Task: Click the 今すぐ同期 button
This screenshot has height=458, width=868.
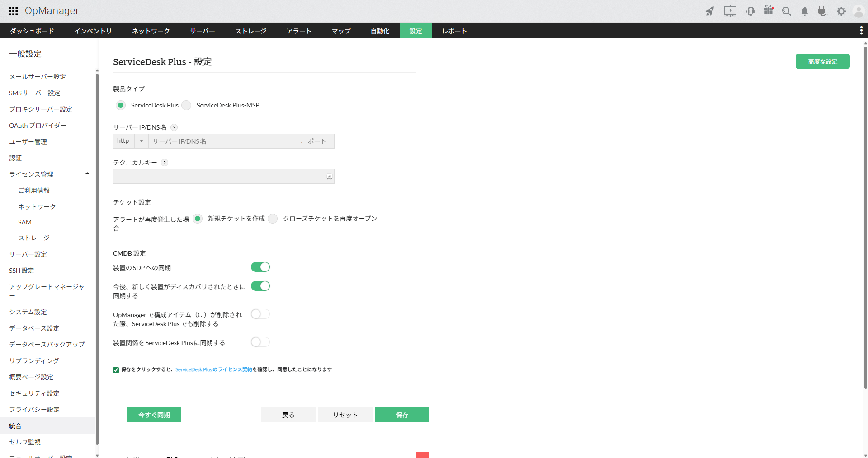Action: point(154,415)
